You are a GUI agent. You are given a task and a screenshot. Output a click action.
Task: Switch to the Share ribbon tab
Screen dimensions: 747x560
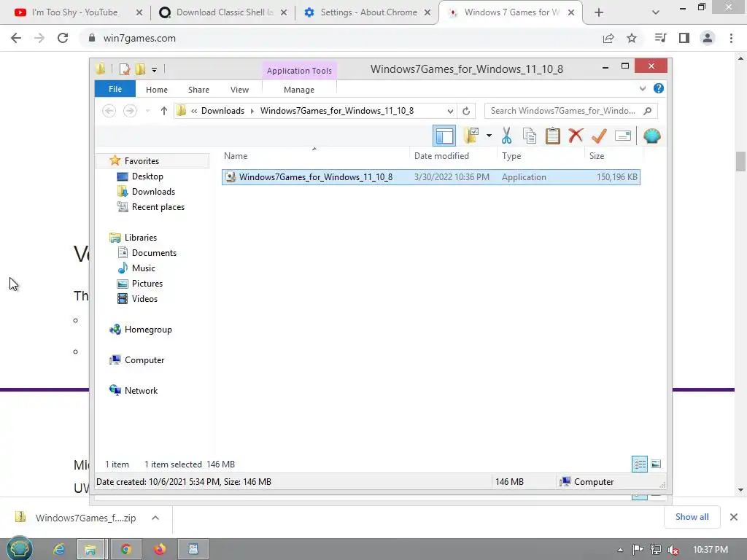[198, 90]
